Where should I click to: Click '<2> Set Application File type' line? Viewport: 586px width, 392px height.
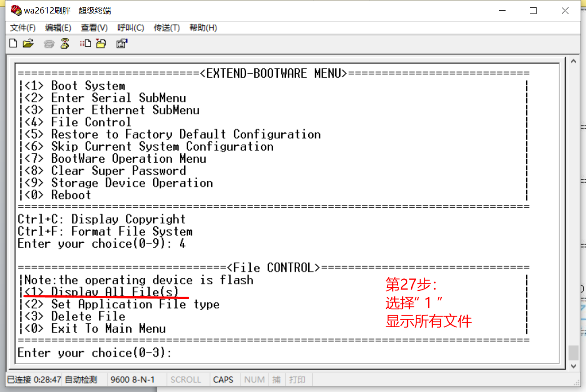point(122,304)
